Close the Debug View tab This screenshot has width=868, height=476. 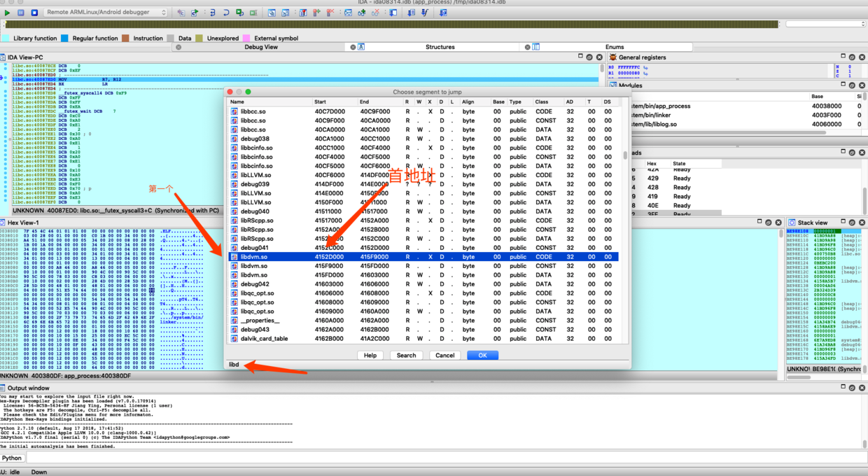click(x=178, y=47)
